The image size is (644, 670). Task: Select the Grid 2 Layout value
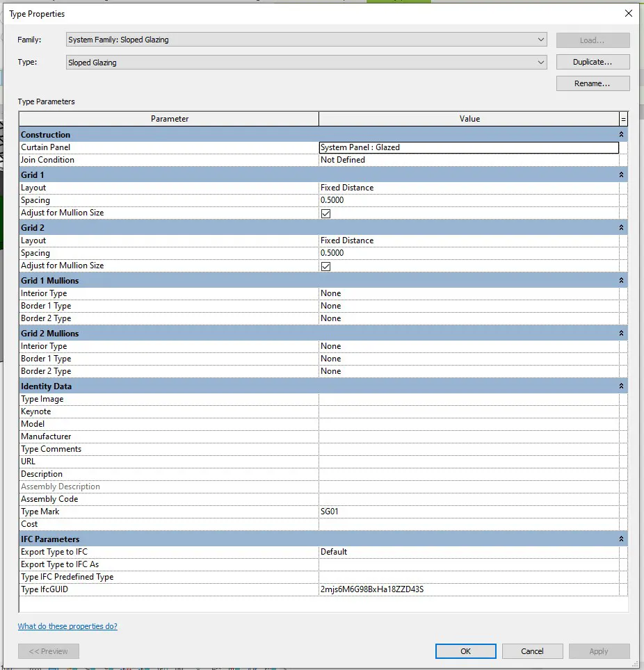coord(469,240)
